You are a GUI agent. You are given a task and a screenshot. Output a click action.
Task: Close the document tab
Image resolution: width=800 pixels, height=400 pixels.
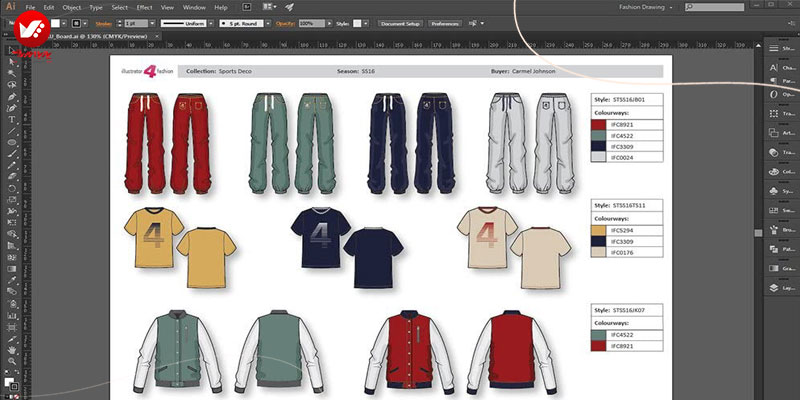[157, 36]
